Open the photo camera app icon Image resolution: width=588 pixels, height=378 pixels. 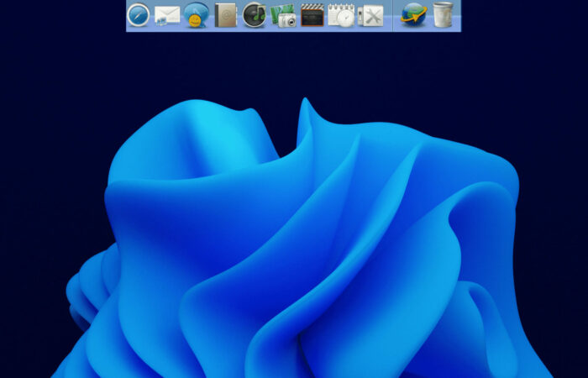coord(283,15)
